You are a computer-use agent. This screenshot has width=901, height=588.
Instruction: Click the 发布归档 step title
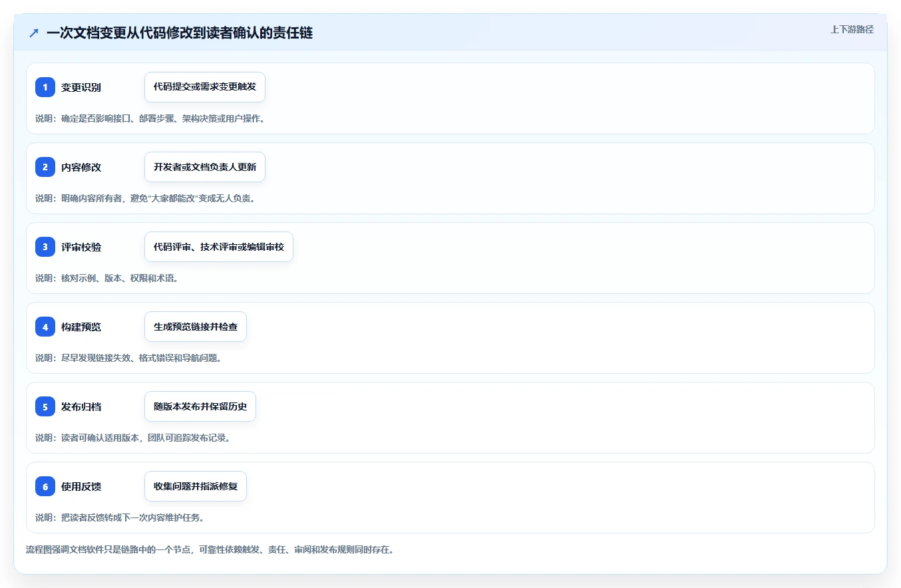point(81,406)
